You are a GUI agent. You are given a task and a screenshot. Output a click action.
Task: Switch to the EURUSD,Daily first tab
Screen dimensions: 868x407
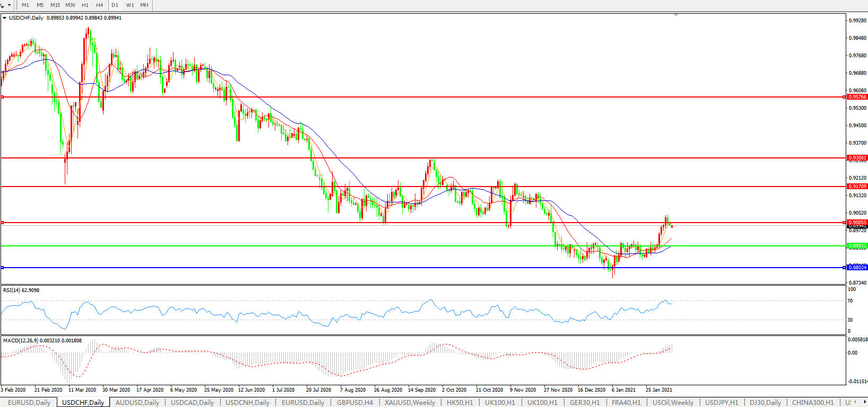(29, 403)
